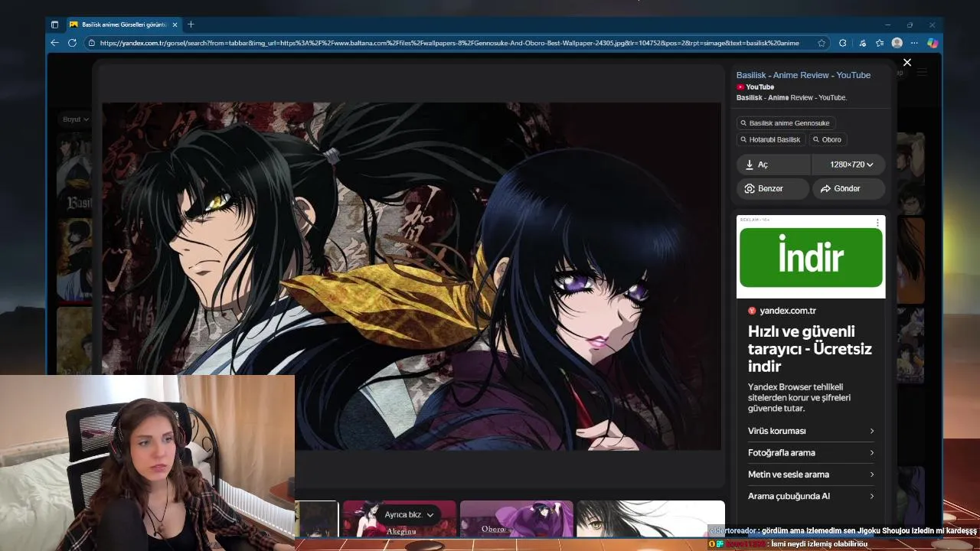The width and height of the screenshot is (980, 551).
Task: Click the site info lock icon
Action: [92, 43]
